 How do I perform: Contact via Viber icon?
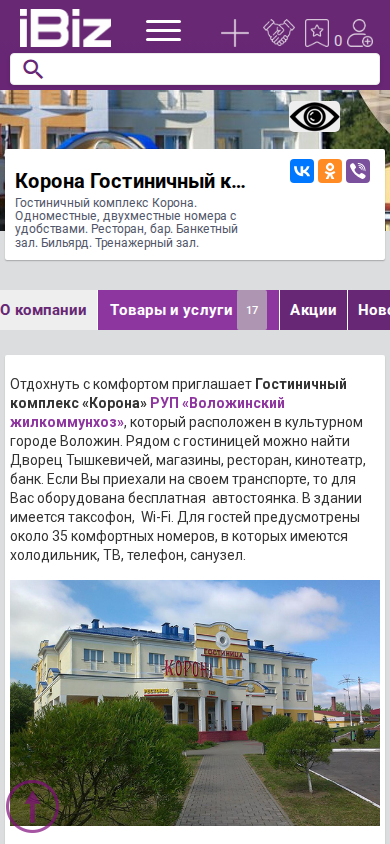click(358, 171)
